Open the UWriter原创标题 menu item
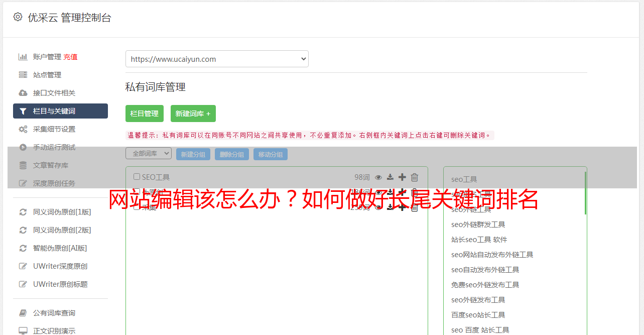 (60, 284)
